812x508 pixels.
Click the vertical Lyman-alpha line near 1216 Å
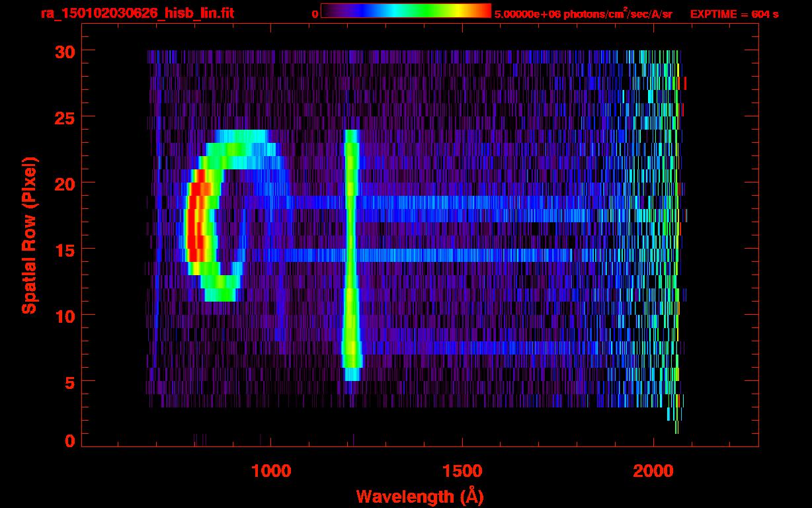pos(351,255)
